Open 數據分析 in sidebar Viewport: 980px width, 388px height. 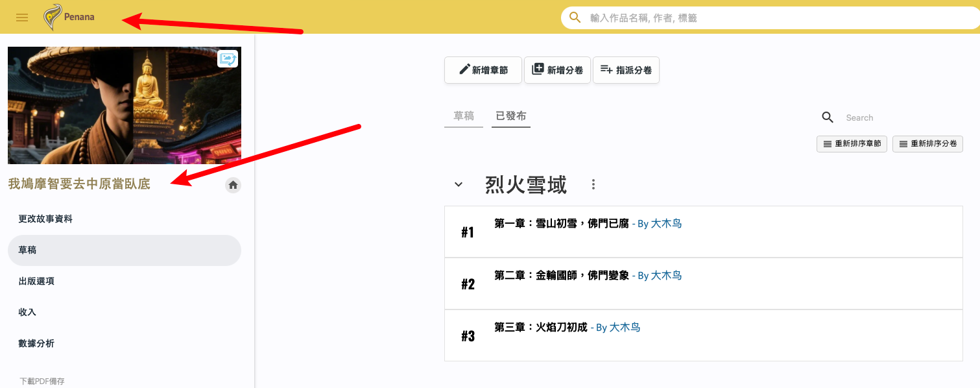pyautogui.click(x=125, y=343)
